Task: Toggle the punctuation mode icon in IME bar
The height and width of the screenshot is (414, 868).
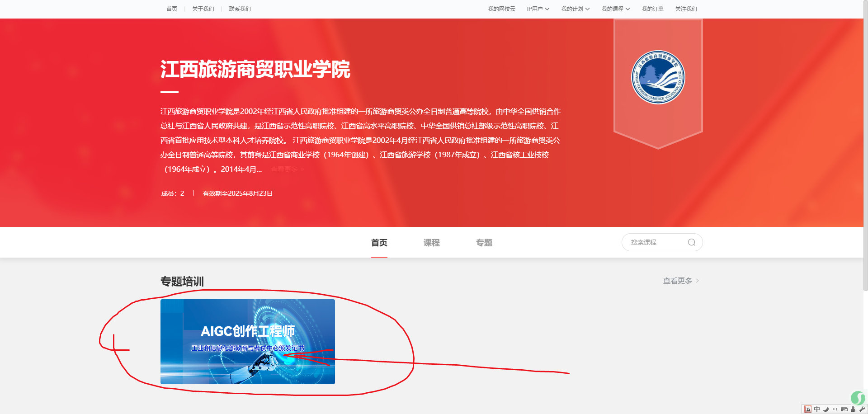Action: [x=835, y=409]
